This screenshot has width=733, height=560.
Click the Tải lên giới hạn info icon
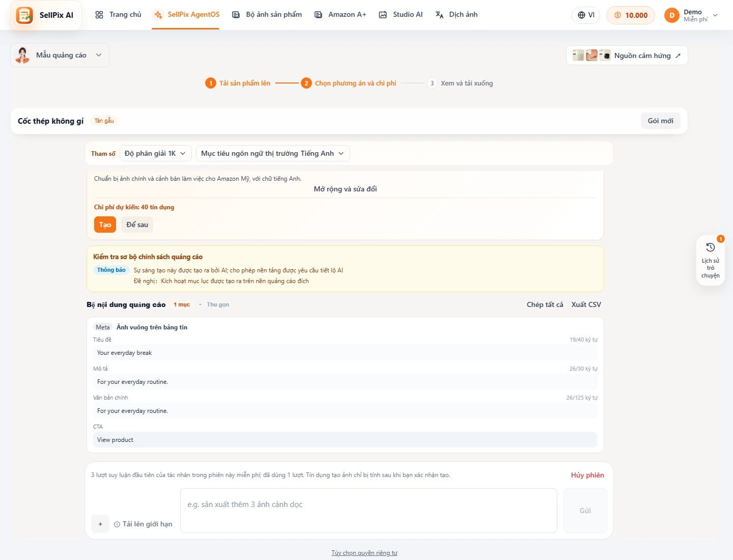117,524
